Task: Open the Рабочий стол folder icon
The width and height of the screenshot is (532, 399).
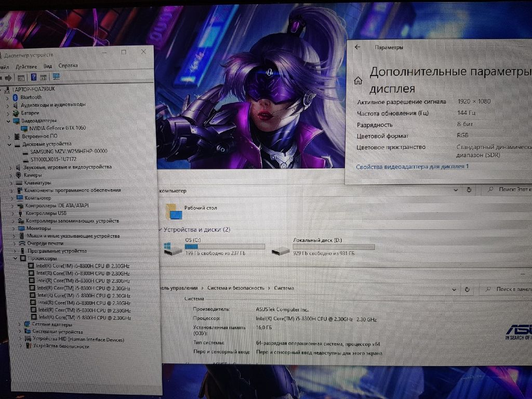Action: click(174, 211)
